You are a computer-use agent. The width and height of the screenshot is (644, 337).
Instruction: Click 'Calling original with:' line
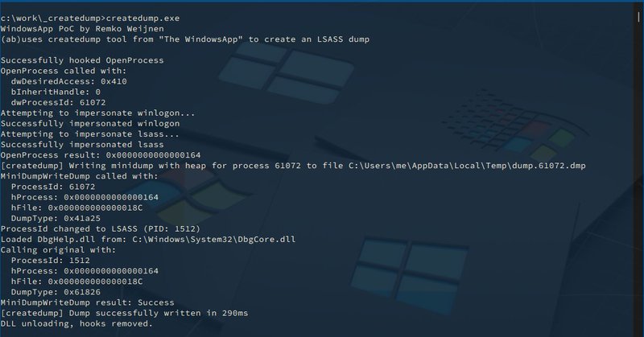coord(58,250)
